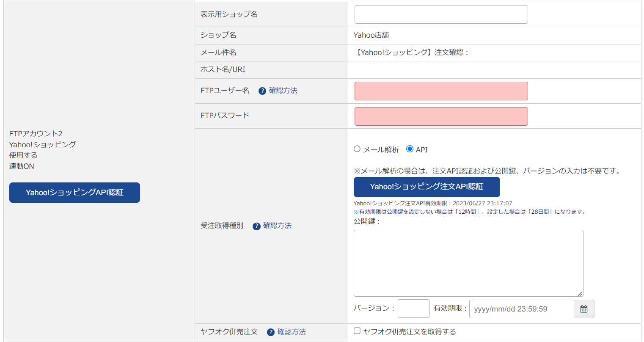Click the バージョン input box
The height and width of the screenshot is (342, 644).
(x=413, y=309)
